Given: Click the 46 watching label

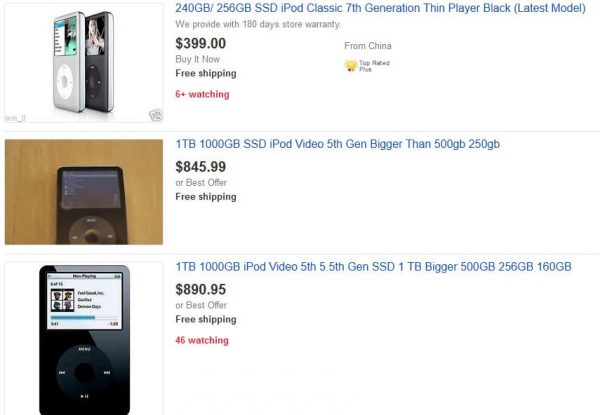Looking at the screenshot, I should point(202,340).
